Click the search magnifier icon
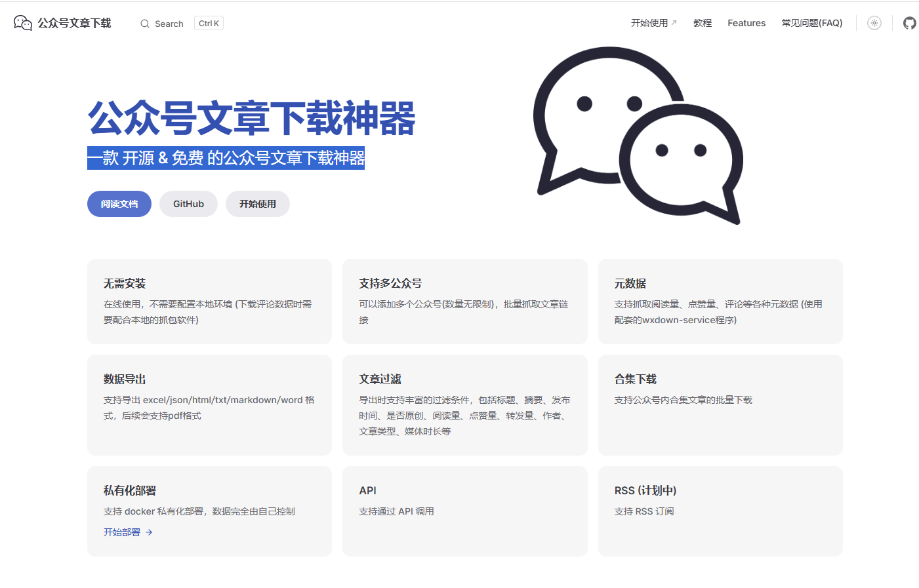The width and height of the screenshot is (919, 588). 145,24
